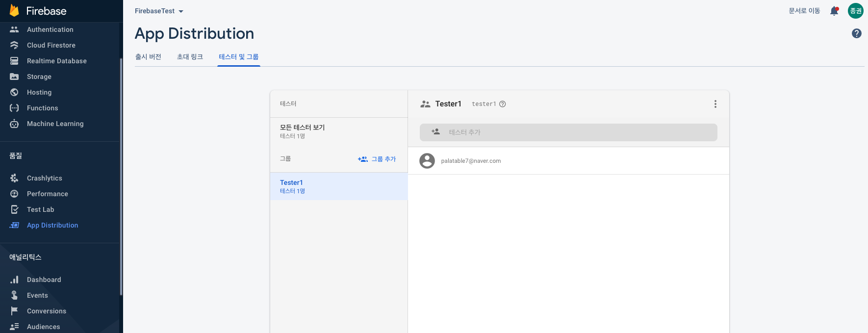This screenshot has width=868, height=333.
Task: Click the 그룹 추가 button
Action: (x=377, y=159)
